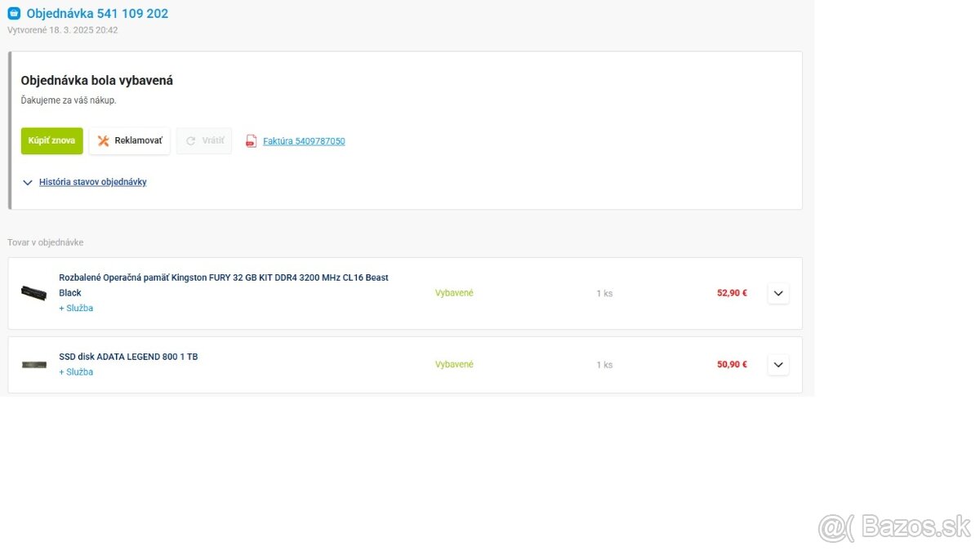Click the Kingston FURY memory thumbnail
This screenshot has height=551, width=980.
(x=33, y=292)
